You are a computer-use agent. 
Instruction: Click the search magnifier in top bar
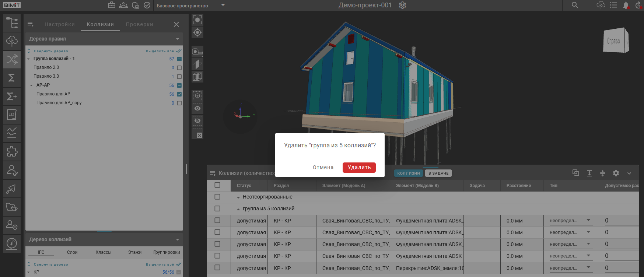[575, 6]
